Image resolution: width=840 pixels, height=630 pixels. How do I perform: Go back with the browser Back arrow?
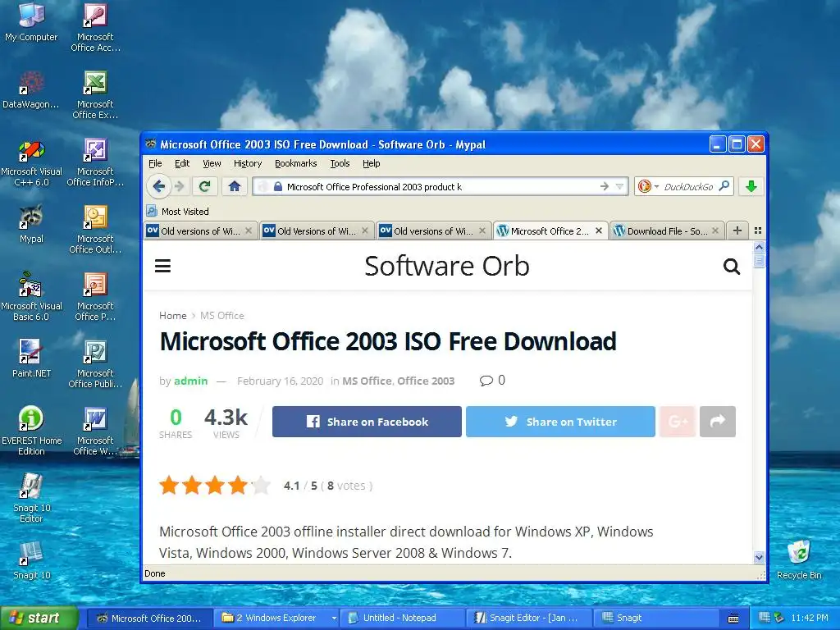tap(158, 186)
